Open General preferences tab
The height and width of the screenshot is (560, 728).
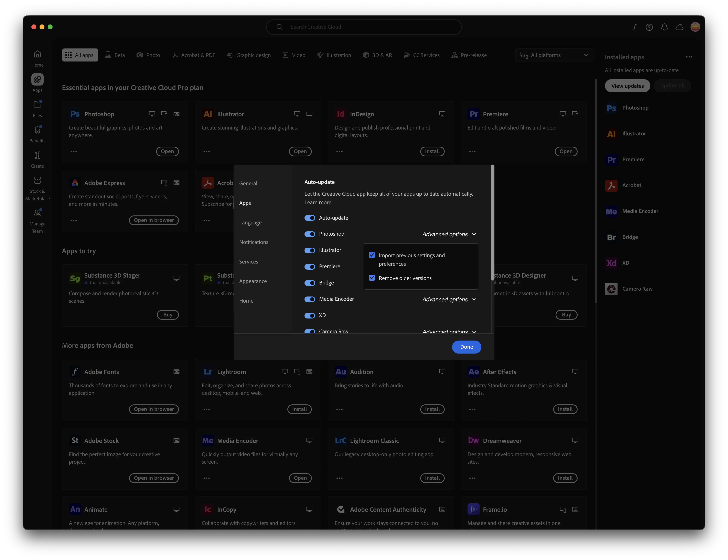coord(248,183)
